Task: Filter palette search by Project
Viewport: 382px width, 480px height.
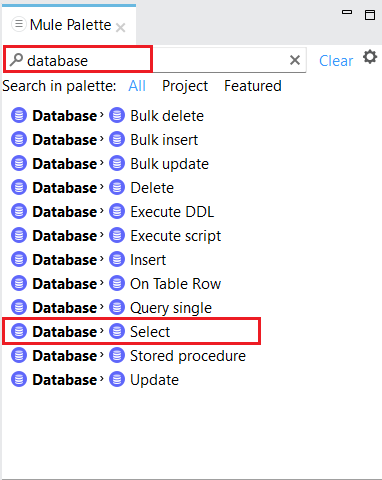Action: 185,86
